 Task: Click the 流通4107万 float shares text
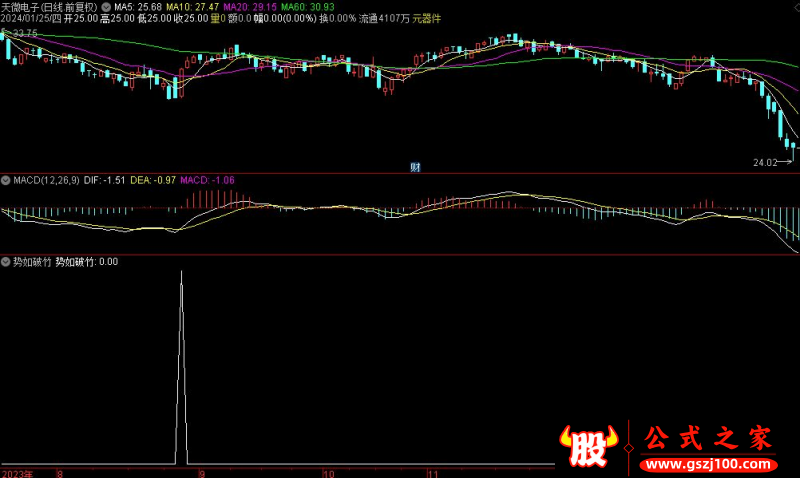(x=384, y=18)
